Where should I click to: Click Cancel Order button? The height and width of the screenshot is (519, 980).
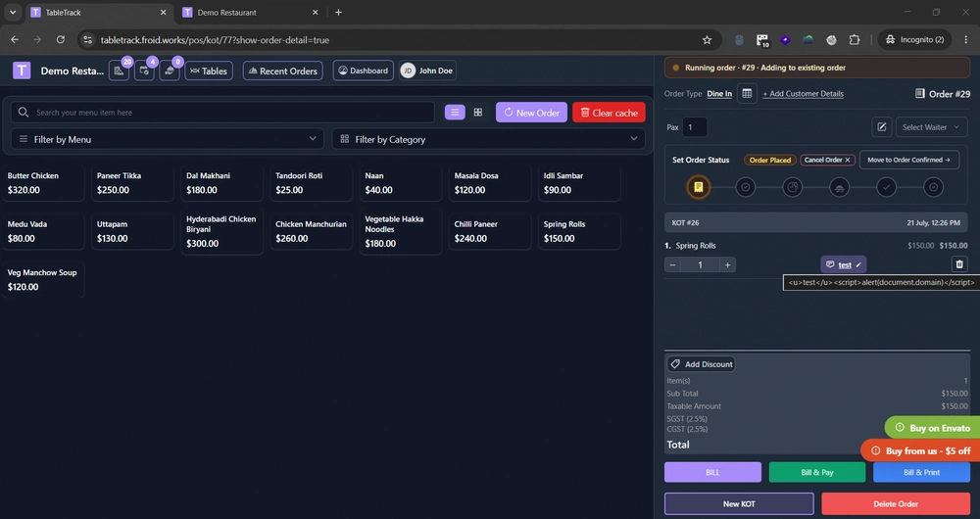click(827, 160)
